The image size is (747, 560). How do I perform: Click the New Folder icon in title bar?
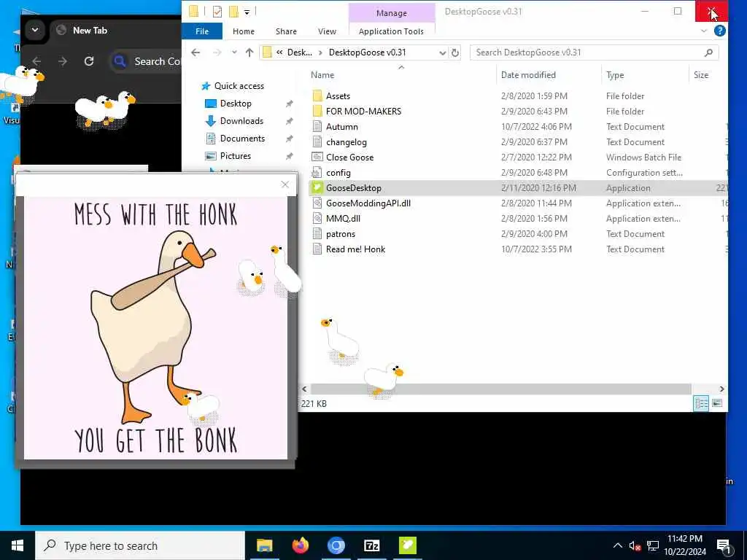tap(233, 12)
